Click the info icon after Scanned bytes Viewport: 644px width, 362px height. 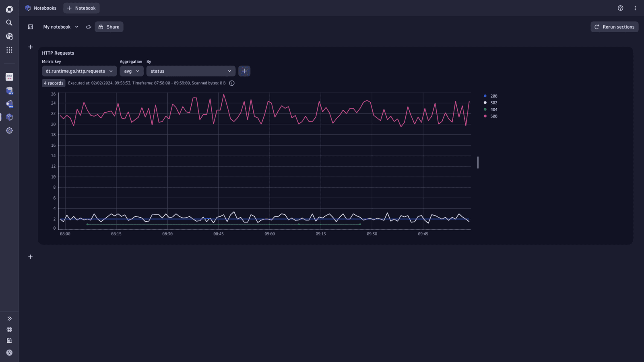click(x=231, y=83)
